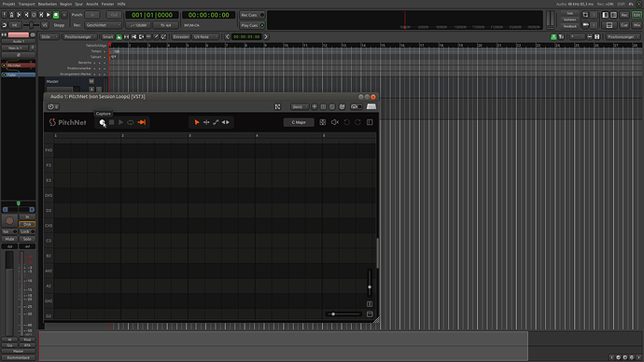644x362 pixels.
Task: Open the Spur menu
Action: [78, 4]
